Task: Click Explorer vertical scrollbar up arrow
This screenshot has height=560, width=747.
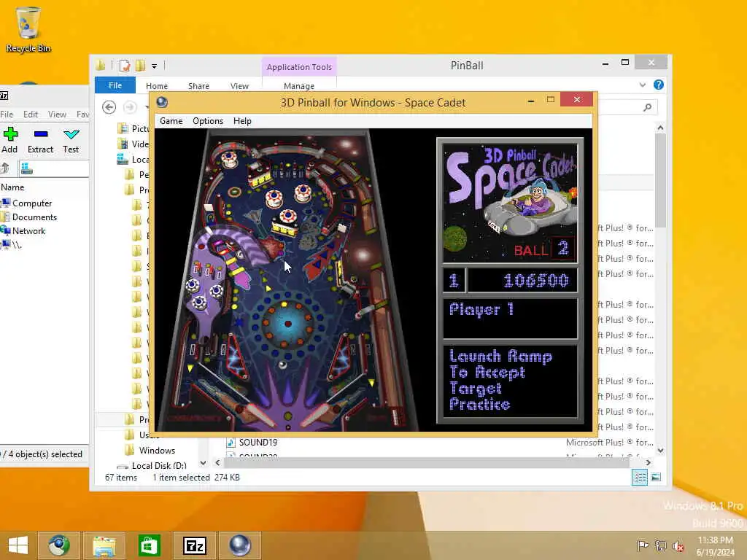Action: 660,128
